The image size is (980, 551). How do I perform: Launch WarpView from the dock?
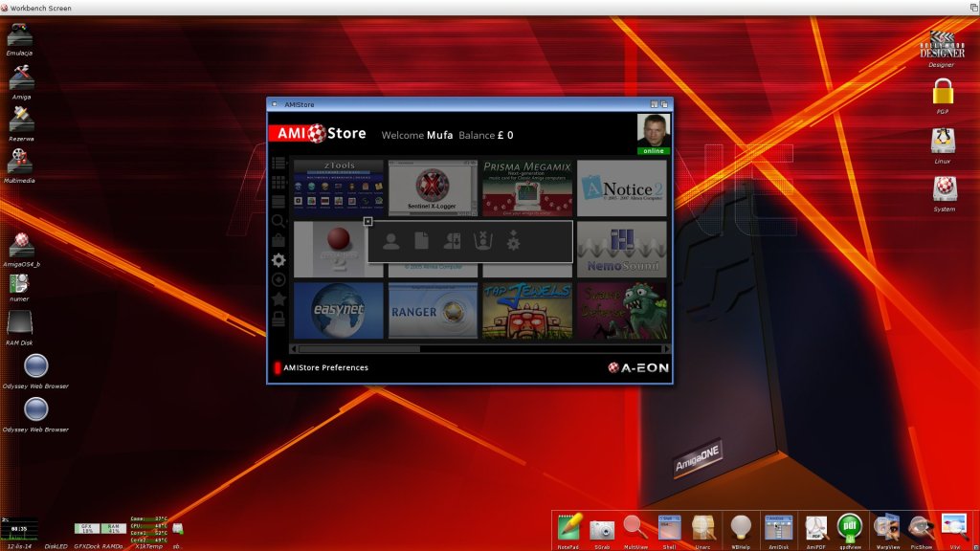[887, 530]
